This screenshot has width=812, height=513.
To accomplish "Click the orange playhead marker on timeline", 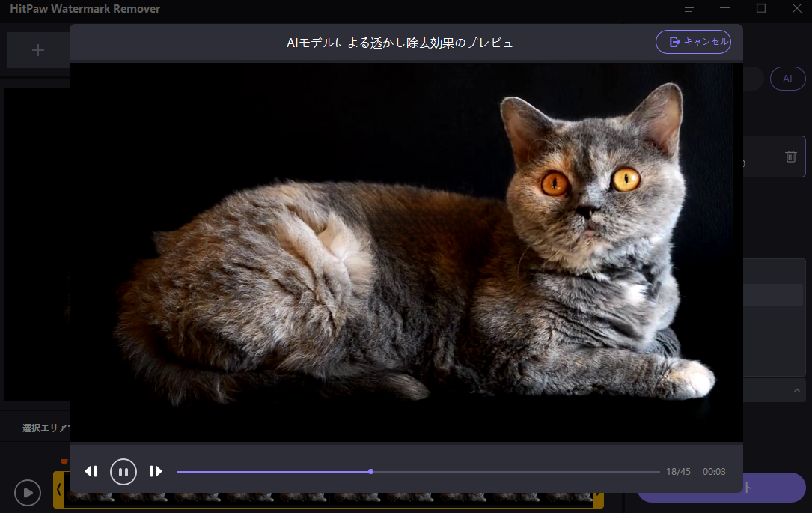I will (x=64, y=462).
